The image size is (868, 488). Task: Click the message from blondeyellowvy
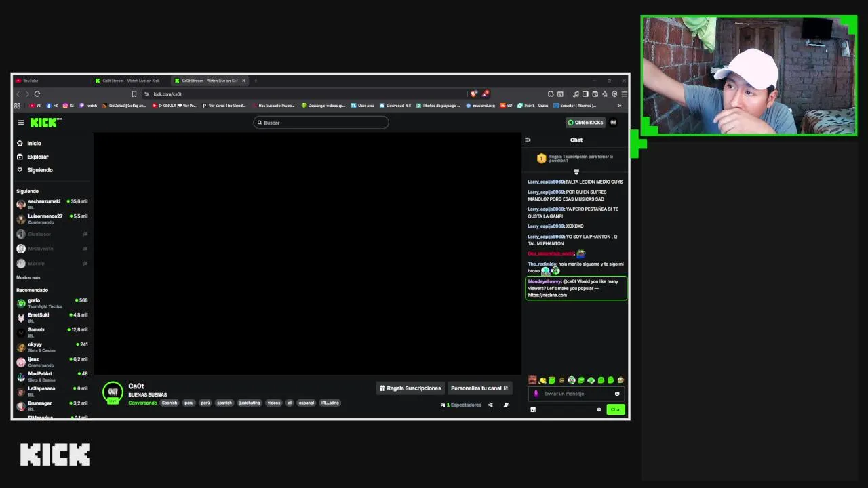(576, 288)
